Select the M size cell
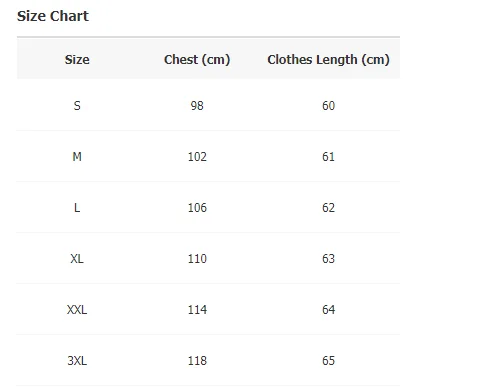 [x=77, y=157]
